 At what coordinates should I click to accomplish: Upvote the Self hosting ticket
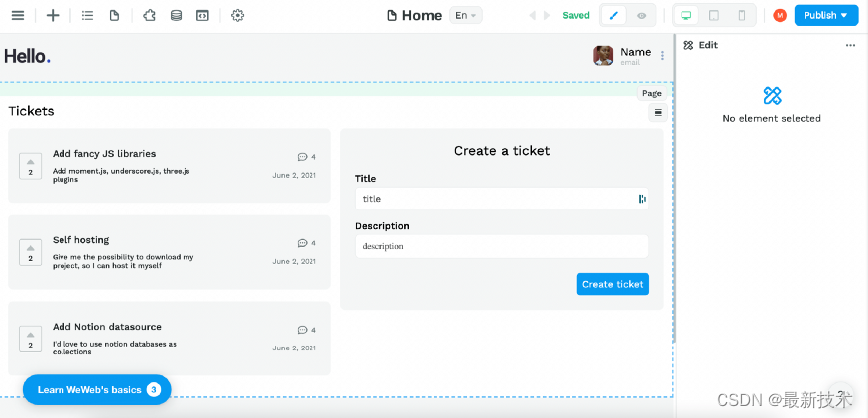click(31, 253)
